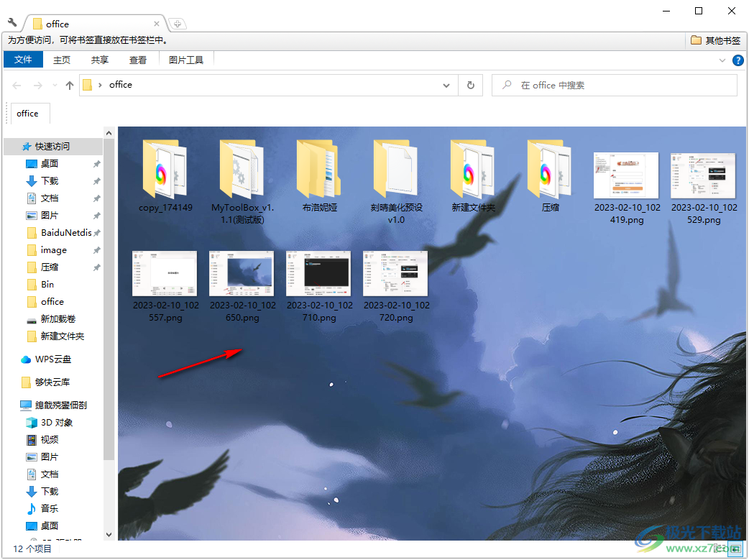The width and height of the screenshot is (749, 560).
Task: Close the office tab in the title bar
Action: point(157,24)
